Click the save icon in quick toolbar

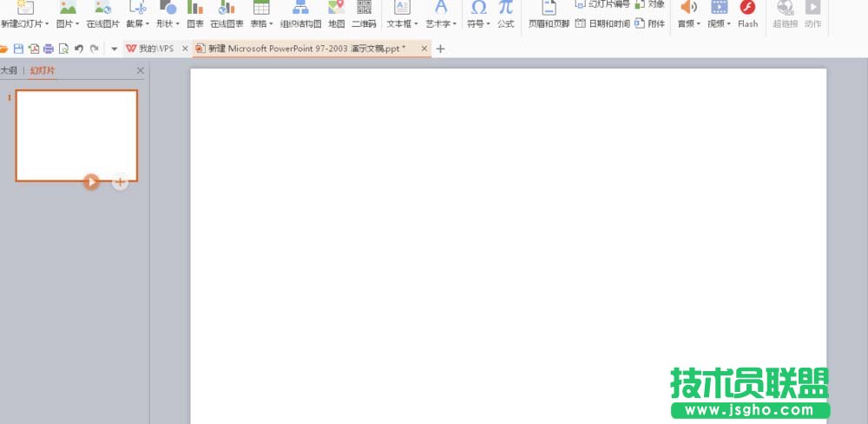pyautogui.click(x=18, y=49)
